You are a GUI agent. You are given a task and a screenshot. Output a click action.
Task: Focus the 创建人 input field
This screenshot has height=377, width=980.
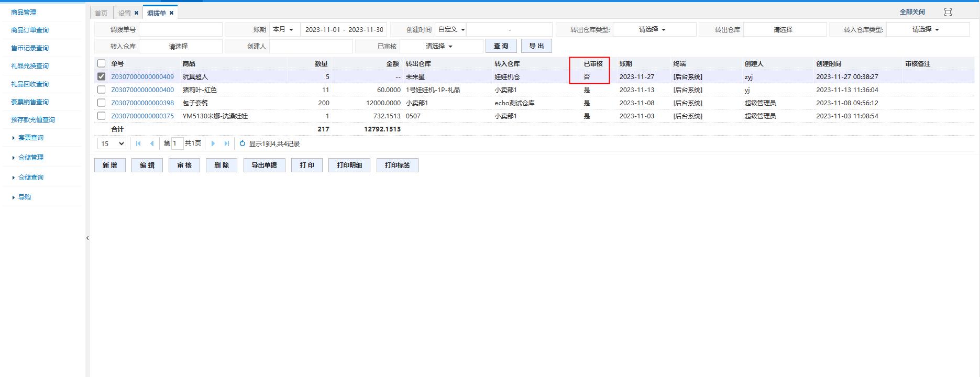[x=311, y=46]
